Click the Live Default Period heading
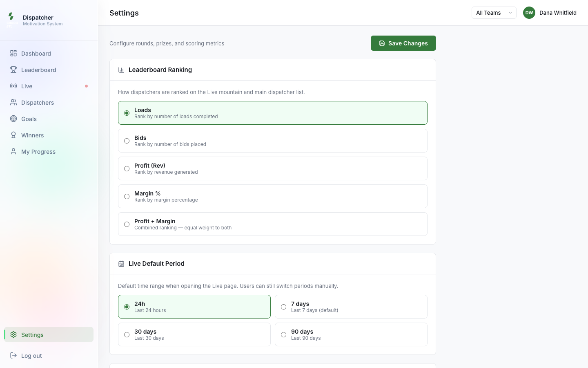Viewport: 588px width, 368px height. (156, 264)
